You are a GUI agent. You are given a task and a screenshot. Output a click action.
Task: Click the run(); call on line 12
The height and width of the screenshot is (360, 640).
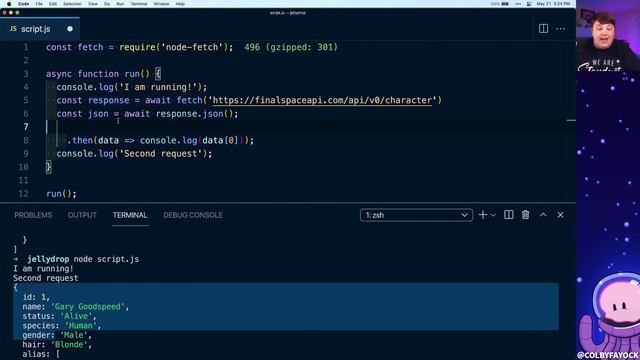(x=61, y=193)
